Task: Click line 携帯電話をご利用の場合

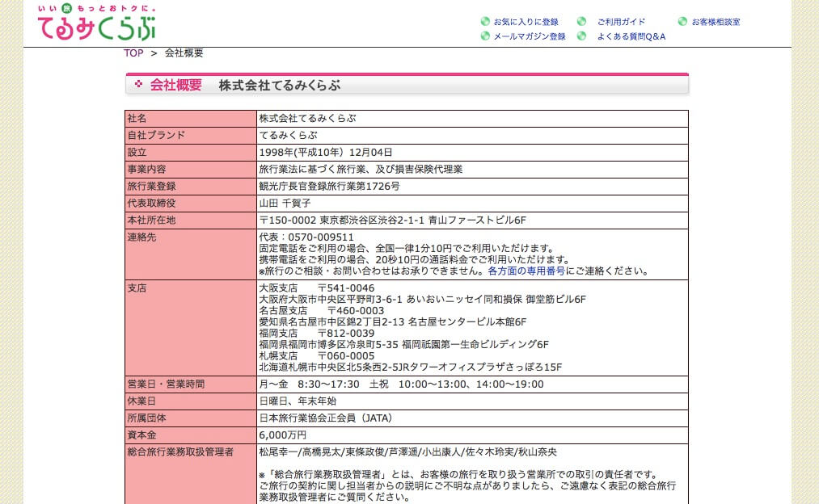Action: pyautogui.click(x=414, y=260)
